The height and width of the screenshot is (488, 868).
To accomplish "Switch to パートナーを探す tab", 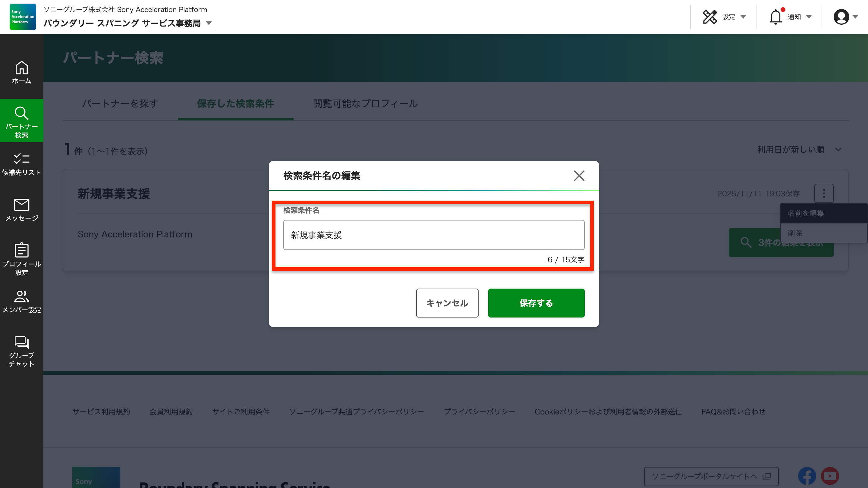I will (x=120, y=103).
